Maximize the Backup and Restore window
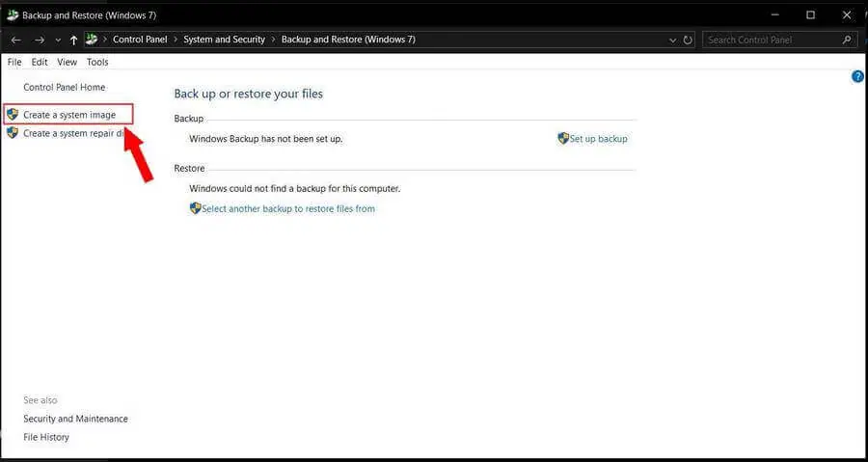868x462 pixels. point(810,14)
